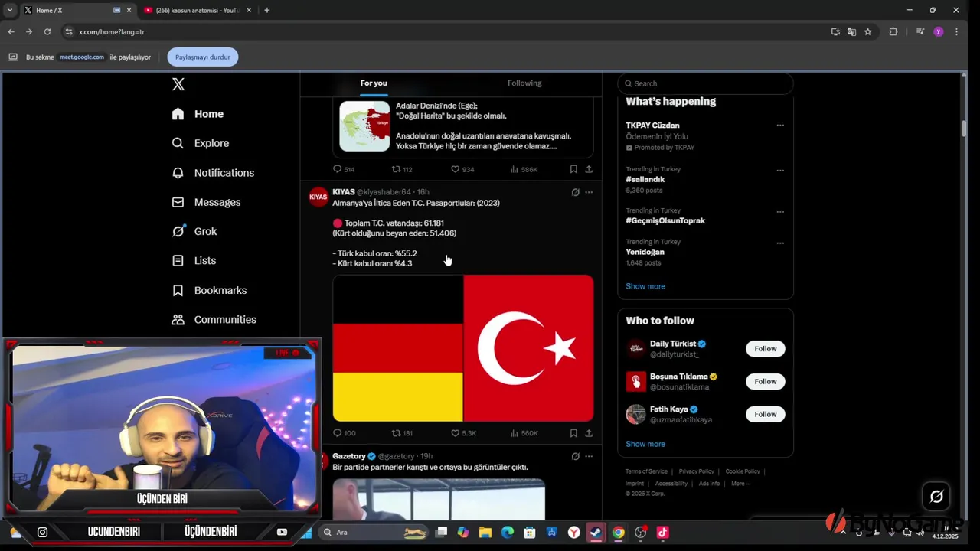Bookmark the KIYAS passport post
The image size is (980, 551).
(573, 433)
